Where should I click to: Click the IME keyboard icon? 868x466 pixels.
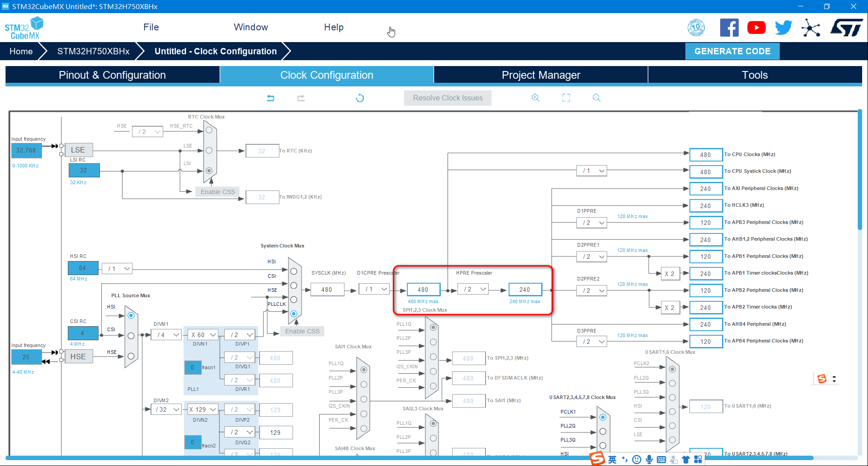[661, 460]
